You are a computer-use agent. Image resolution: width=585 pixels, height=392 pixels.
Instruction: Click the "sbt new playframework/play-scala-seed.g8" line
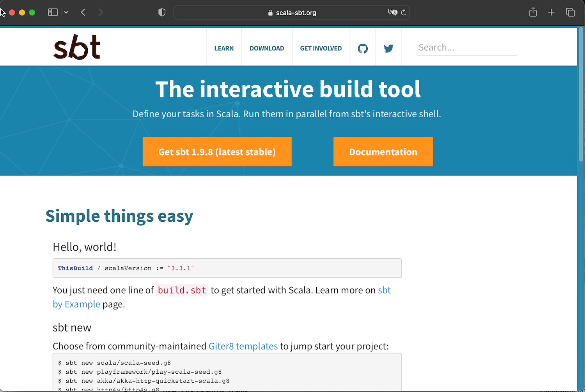[140, 372]
